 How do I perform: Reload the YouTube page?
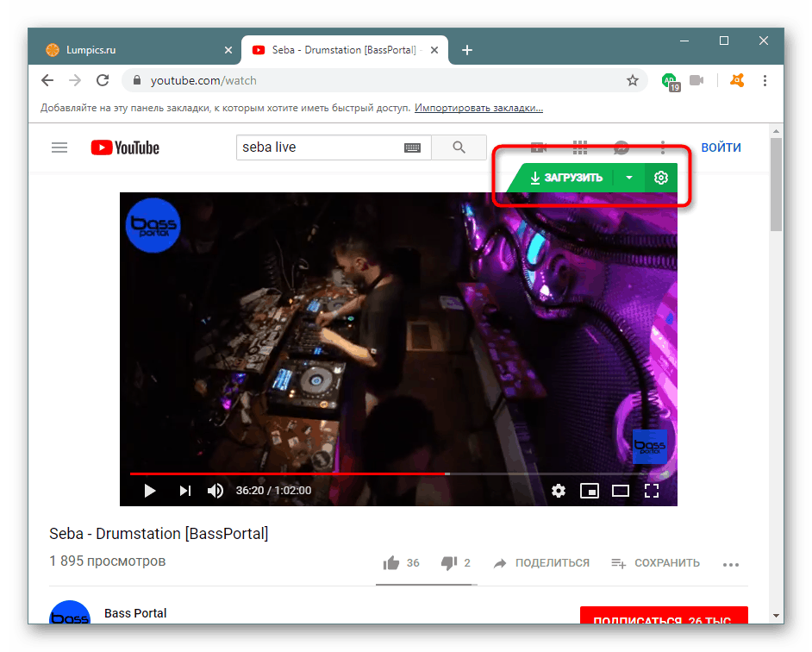[103, 80]
